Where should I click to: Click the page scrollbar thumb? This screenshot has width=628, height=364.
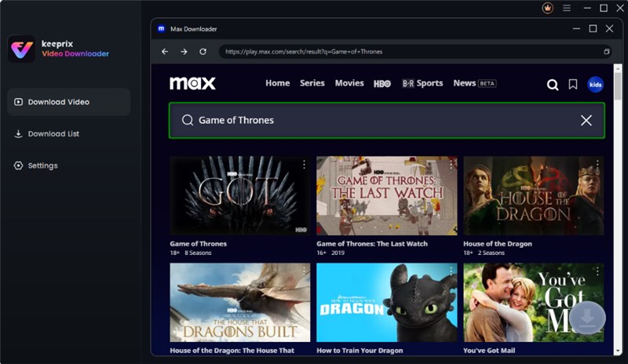point(618,86)
